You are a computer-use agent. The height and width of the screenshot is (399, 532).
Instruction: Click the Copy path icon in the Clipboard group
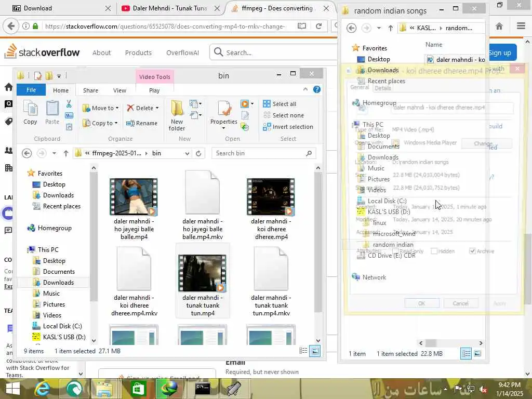[69, 115]
